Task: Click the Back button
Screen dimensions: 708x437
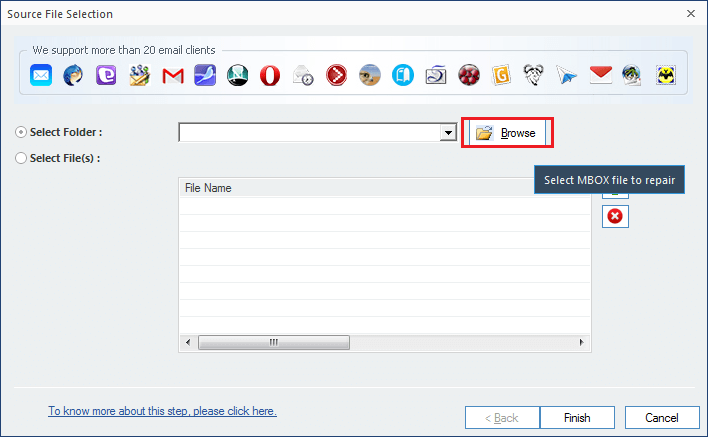Action: pos(502,418)
